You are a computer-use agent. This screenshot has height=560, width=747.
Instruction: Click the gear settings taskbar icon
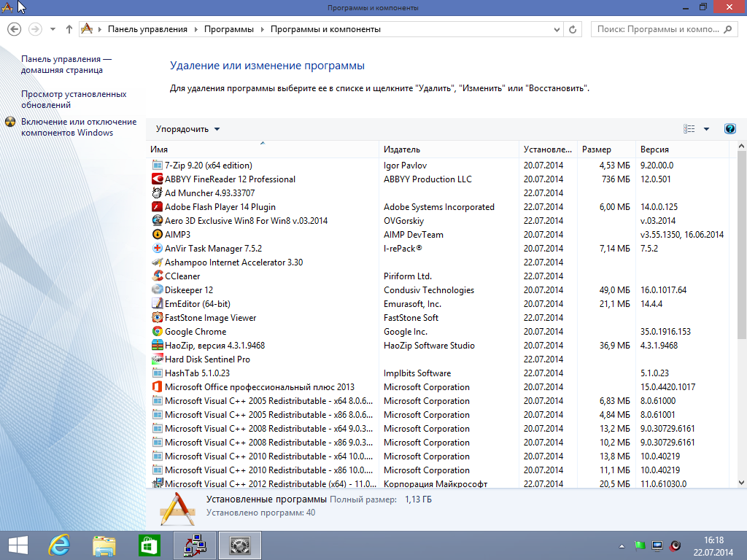click(x=239, y=545)
